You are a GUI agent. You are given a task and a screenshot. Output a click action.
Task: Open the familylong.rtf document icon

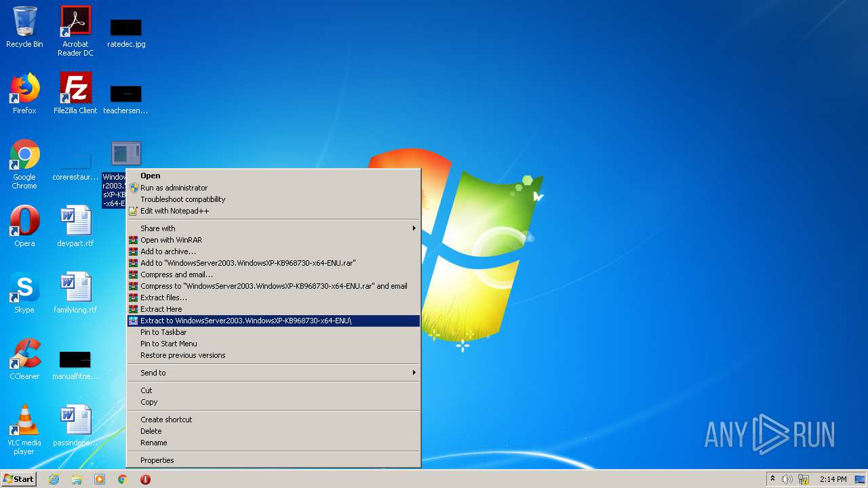[75, 293]
